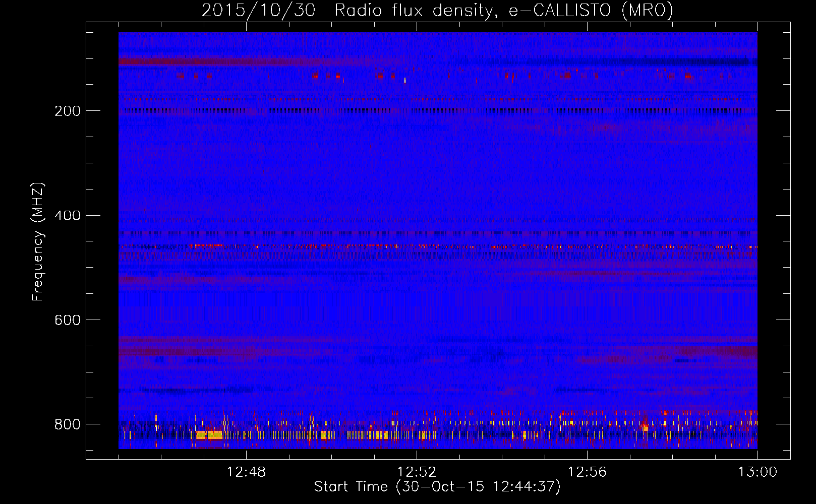The height and width of the screenshot is (504, 816).
Task: Click the 12:52 time tick label
Action: (x=417, y=472)
